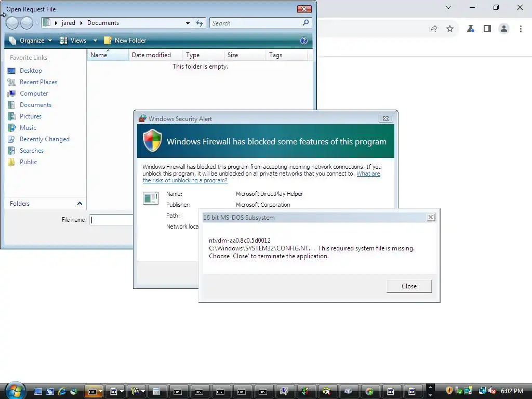Open Chrome's share page icon
Screen dimensions: 532x399
pos(433,29)
